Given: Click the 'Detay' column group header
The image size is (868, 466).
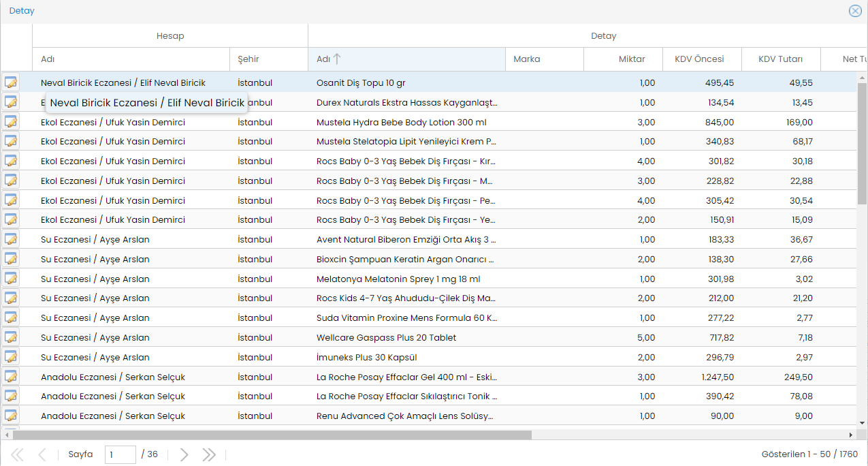Looking at the screenshot, I should (x=604, y=35).
